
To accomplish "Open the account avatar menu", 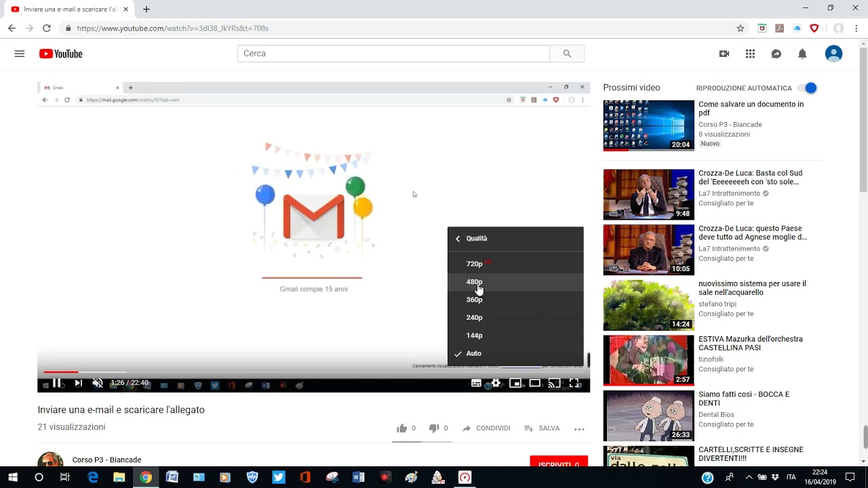I will pyautogui.click(x=833, y=54).
